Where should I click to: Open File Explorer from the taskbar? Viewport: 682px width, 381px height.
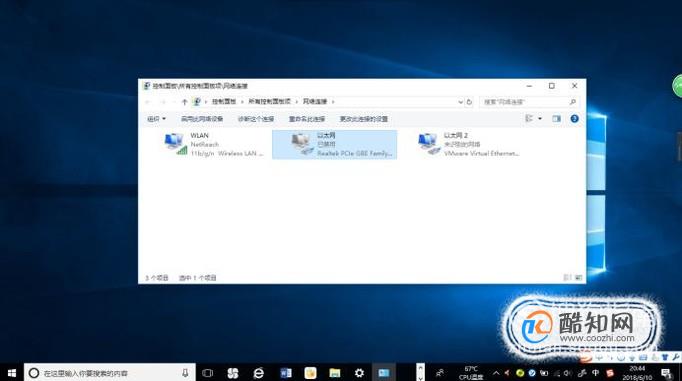pyautogui.click(x=334, y=373)
